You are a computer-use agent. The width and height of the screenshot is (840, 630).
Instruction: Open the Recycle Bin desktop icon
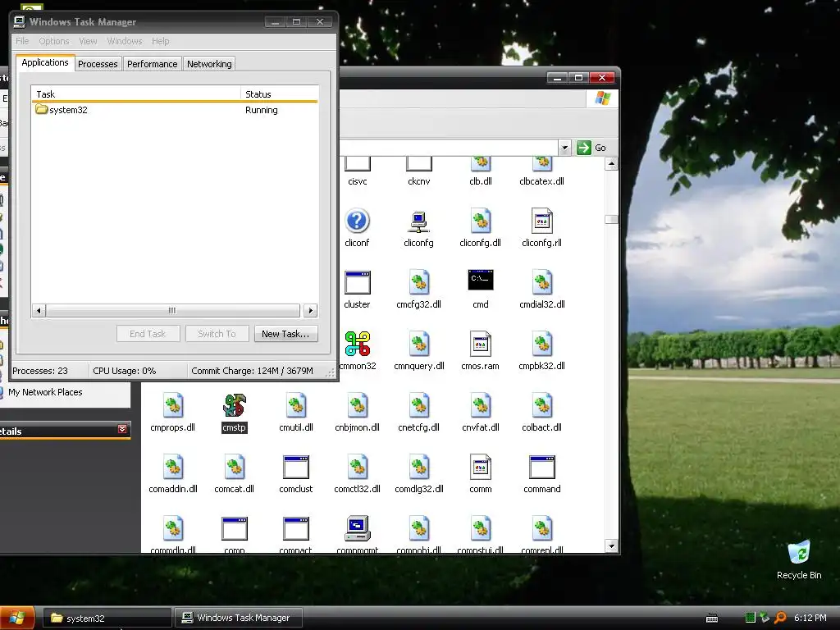point(799,554)
